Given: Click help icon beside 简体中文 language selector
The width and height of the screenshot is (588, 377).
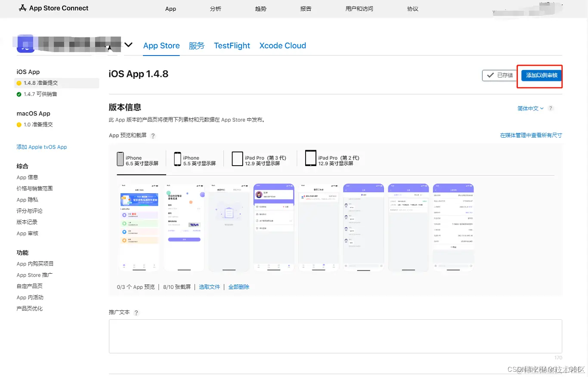Looking at the screenshot, I should point(551,108).
